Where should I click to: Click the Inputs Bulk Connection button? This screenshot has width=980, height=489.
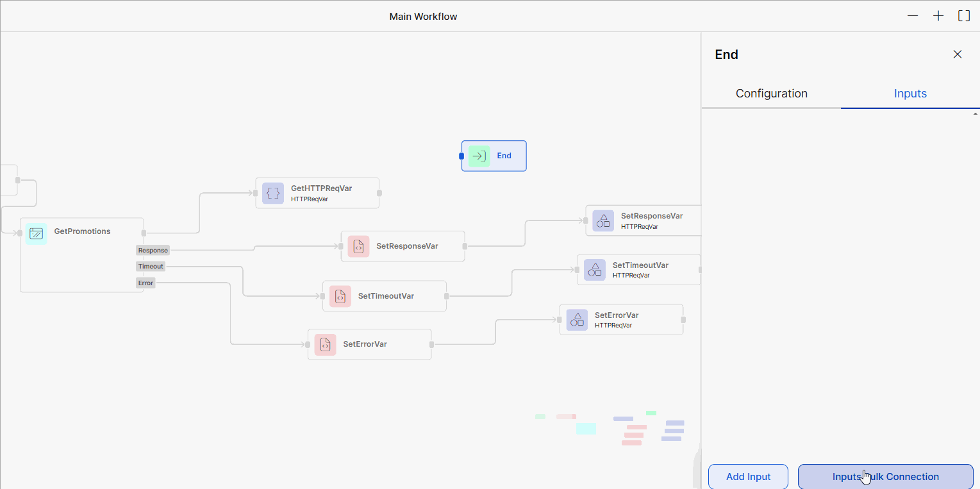885,477
